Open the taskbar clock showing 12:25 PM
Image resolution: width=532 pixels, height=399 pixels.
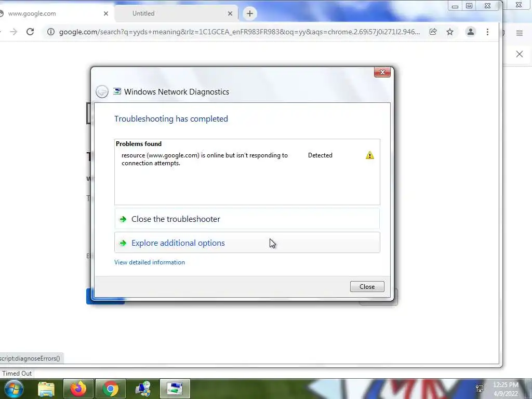point(506,389)
